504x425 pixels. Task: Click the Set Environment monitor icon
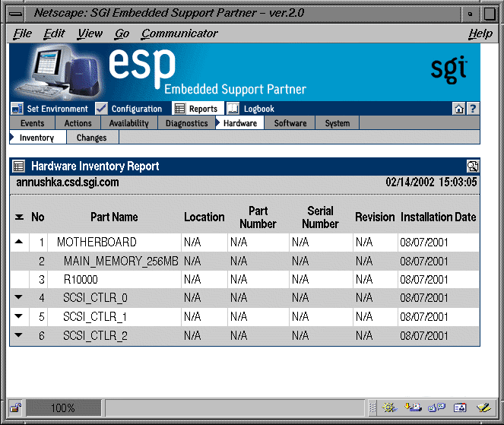[17, 109]
